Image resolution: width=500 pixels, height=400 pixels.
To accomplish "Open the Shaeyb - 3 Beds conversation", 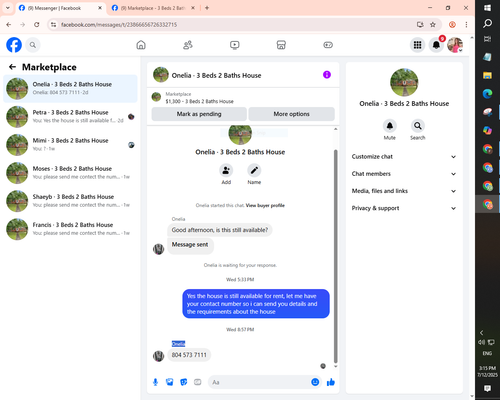I will pos(70,201).
